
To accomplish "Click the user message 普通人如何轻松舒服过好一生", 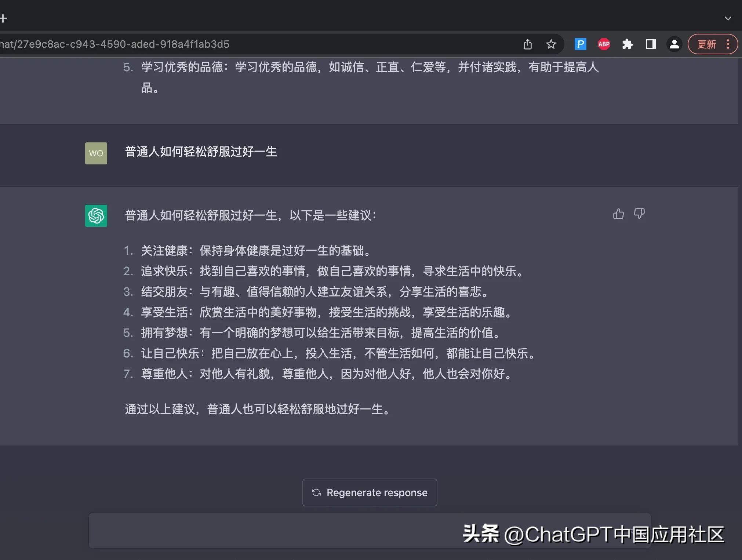I will point(200,152).
